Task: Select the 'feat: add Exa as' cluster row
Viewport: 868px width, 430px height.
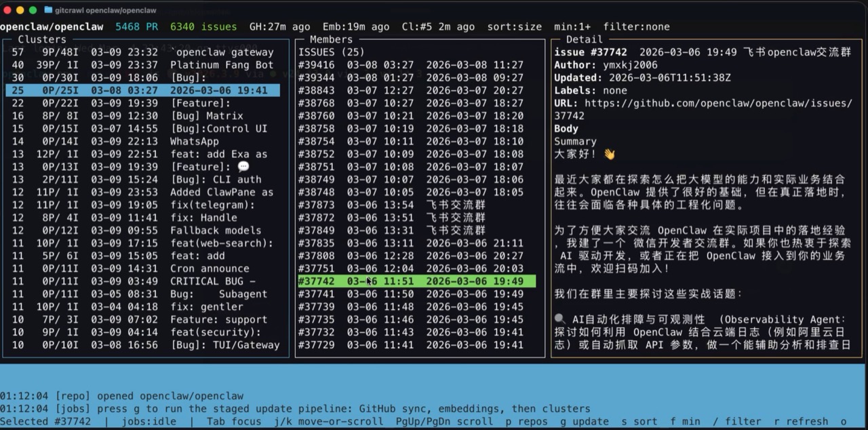Action: tap(142, 154)
